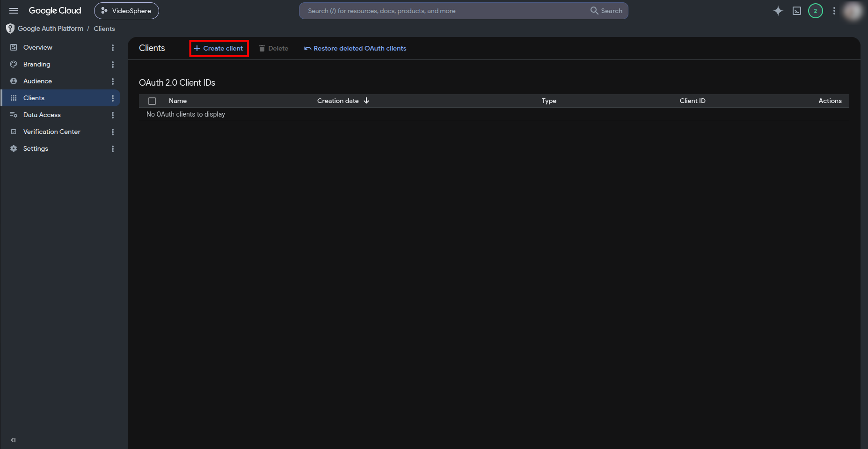The height and width of the screenshot is (449, 868).
Task: Click Restore deleted OAuth clients link
Action: (x=355, y=48)
